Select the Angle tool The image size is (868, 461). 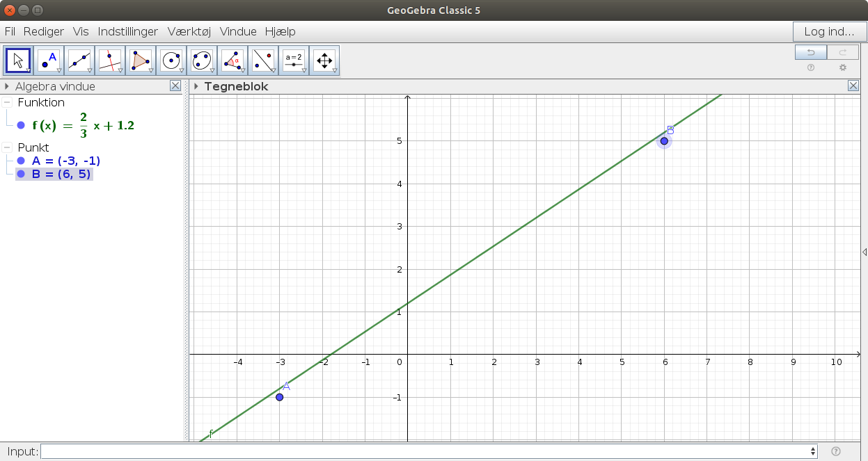232,60
